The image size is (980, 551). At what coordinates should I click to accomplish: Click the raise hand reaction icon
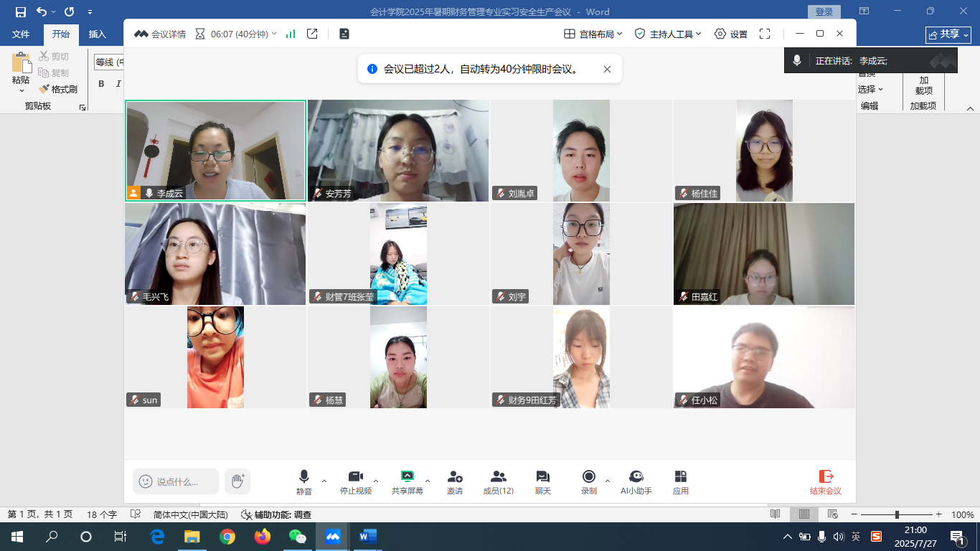(x=237, y=481)
